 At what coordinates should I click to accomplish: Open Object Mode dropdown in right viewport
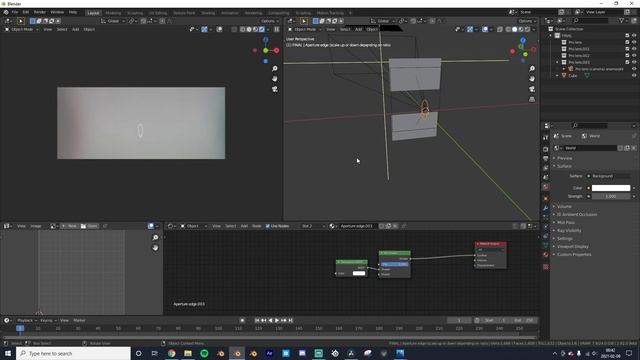click(x=304, y=29)
